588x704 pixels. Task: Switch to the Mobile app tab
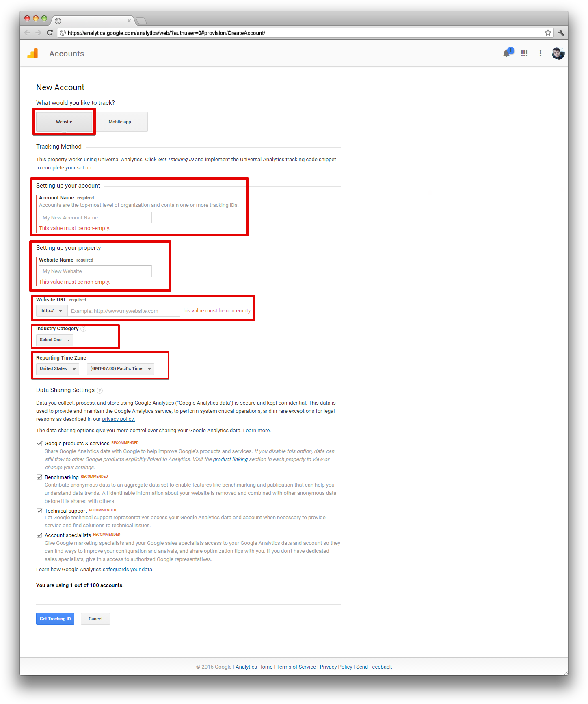click(x=120, y=122)
